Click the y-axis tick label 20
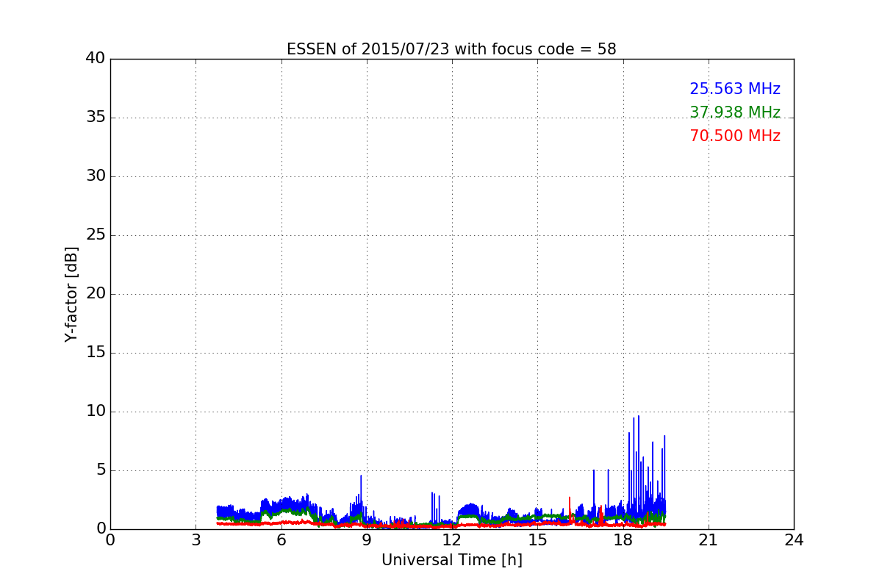This screenshot has width=882, height=588. 96,294
